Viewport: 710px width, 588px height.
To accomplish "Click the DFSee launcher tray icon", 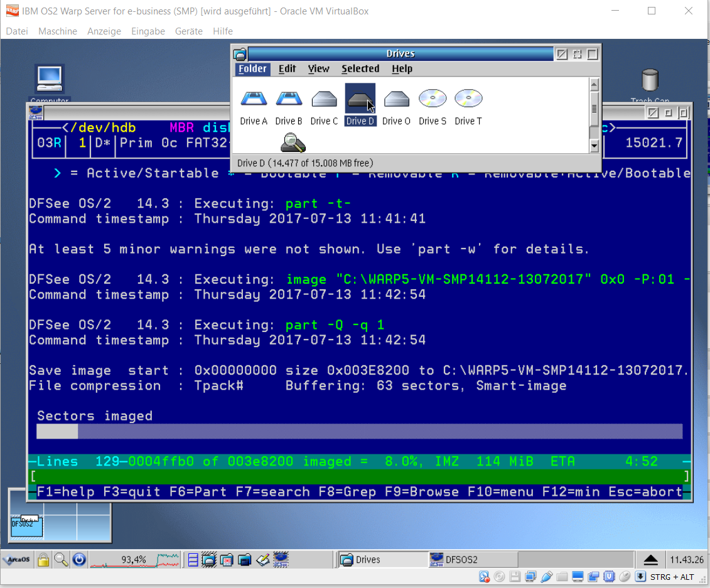I will (x=281, y=560).
